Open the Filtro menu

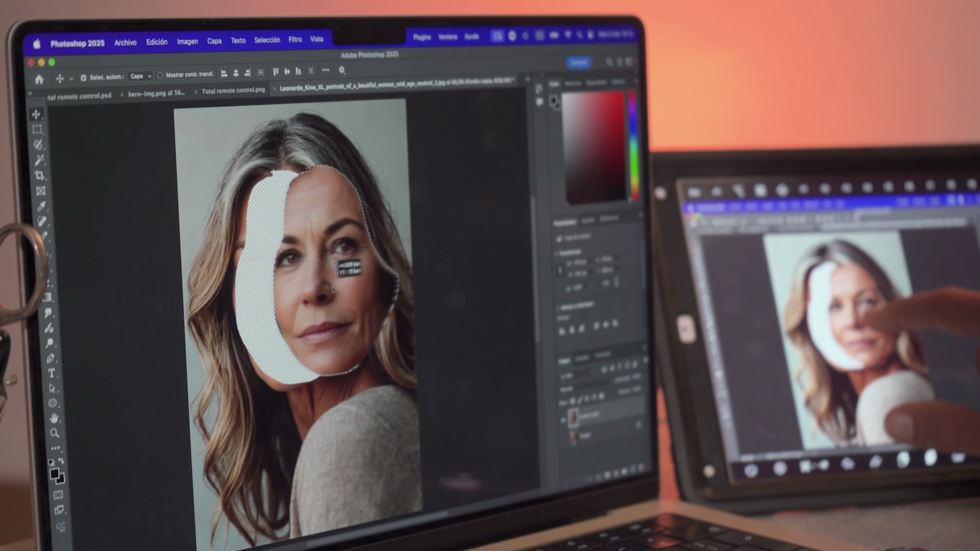(295, 39)
